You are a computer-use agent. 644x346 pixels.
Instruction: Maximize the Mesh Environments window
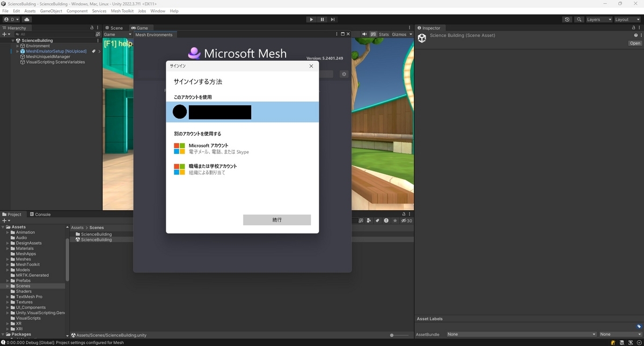click(x=342, y=34)
